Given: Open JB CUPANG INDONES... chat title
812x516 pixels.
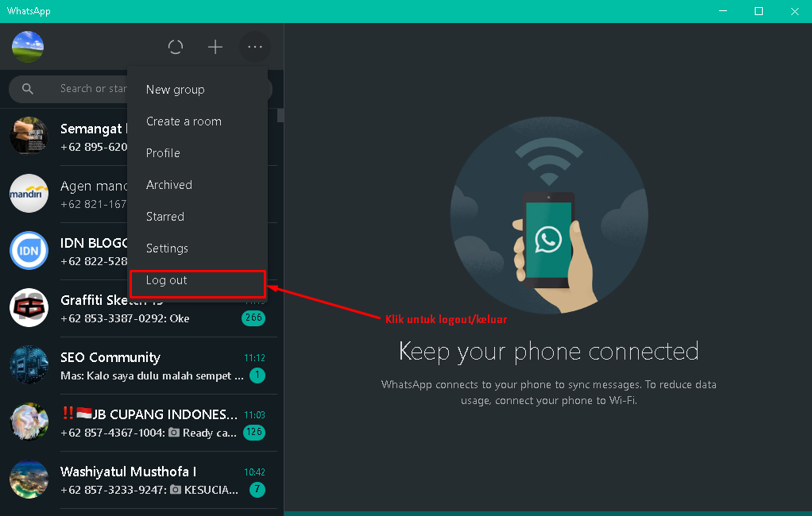Looking at the screenshot, I should point(149,414).
